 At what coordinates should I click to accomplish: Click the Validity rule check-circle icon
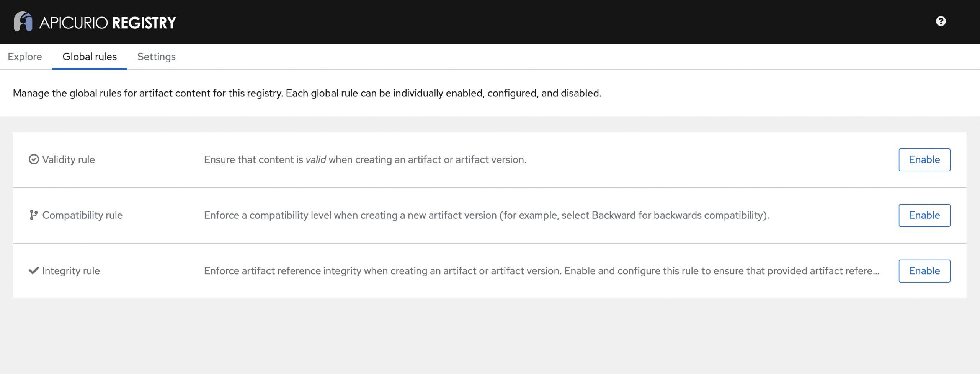[34, 159]
